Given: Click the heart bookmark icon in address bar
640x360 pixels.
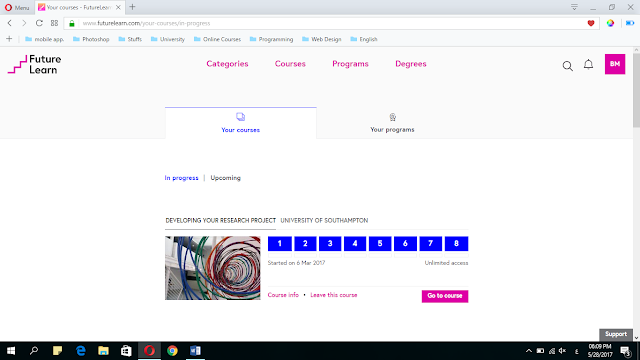Looking at the screenshot, I should (591, 23).
